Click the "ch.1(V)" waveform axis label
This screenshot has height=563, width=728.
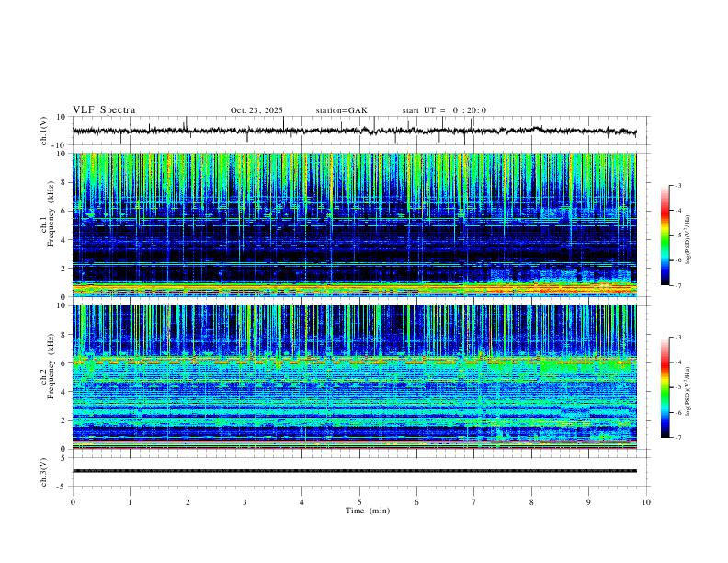(x=44, y=131)
